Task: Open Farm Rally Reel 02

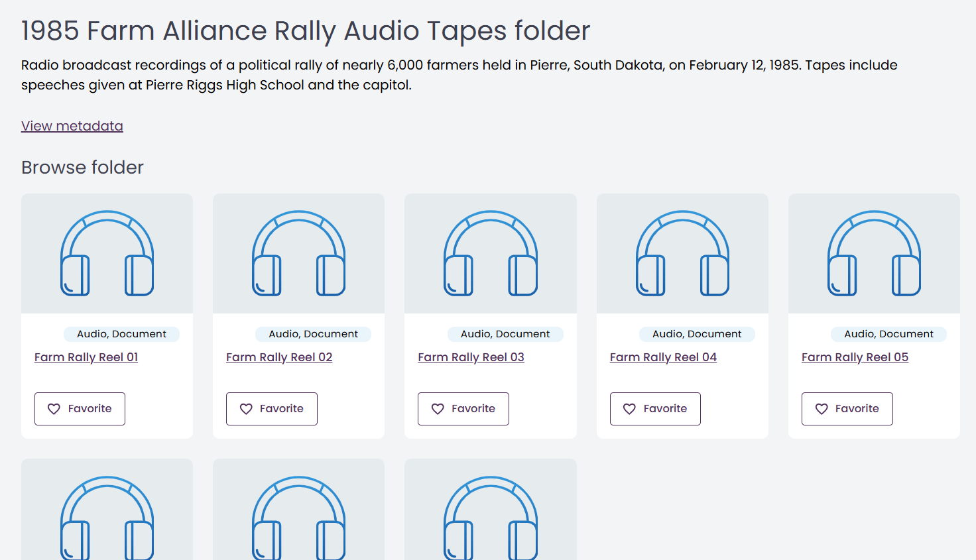Action: [x=279, y=357]
